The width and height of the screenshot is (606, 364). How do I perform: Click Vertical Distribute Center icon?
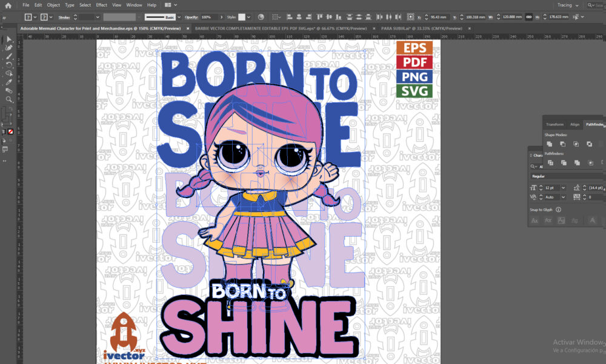click(359, 17)
